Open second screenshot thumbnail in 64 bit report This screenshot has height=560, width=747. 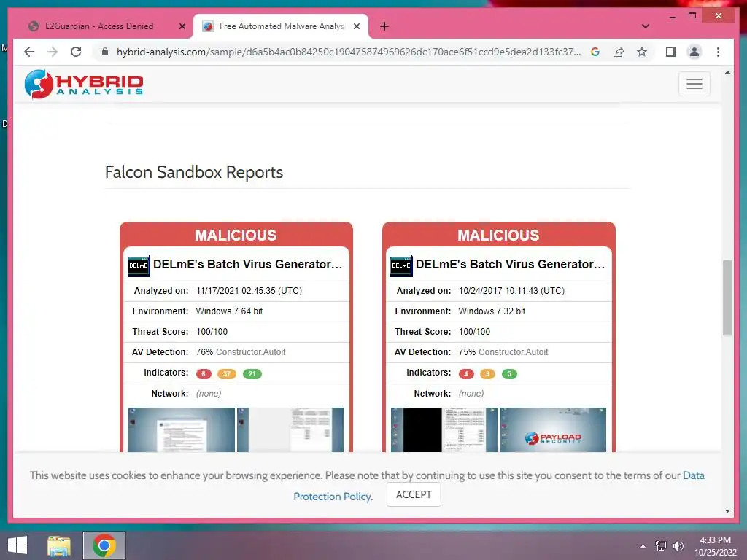pos(290,429)
